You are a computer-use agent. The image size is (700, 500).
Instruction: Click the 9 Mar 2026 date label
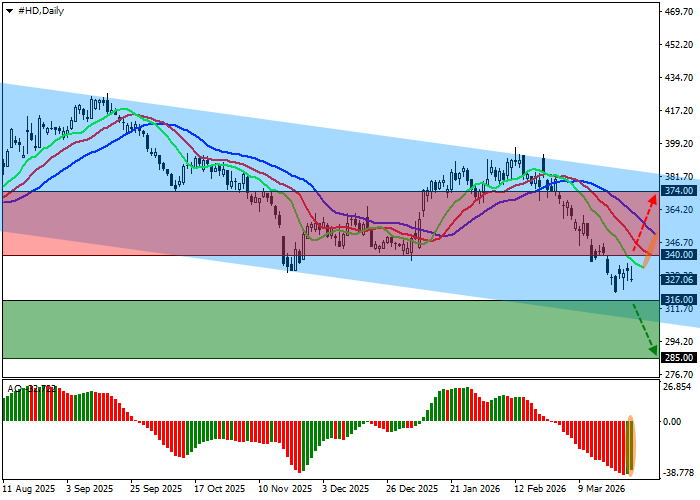click(x=603, y=490)
